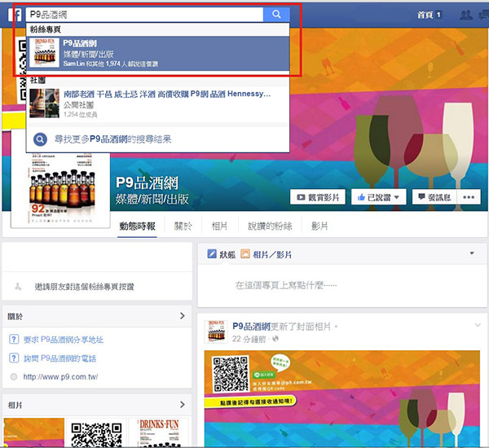Click the question icon beside 分享地址
The height and width of the screenshot is (448, 489).
(x=14, y=339)
